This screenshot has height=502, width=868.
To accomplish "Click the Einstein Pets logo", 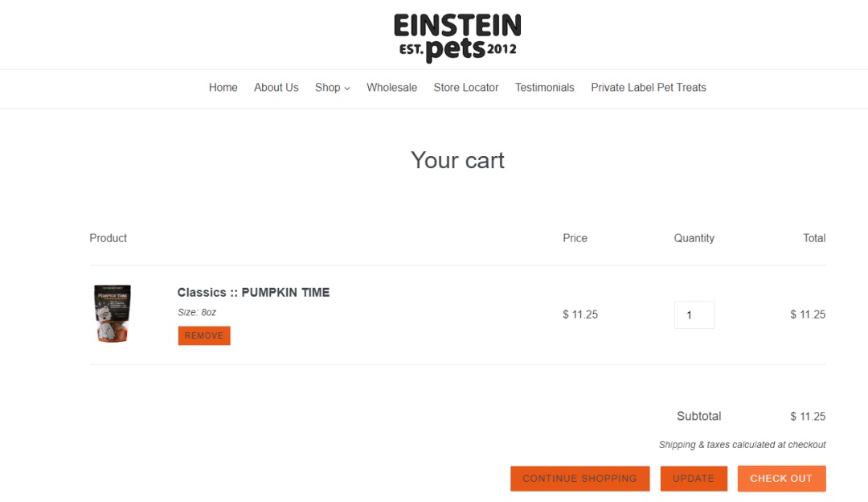I will click(x=457, y=37).
